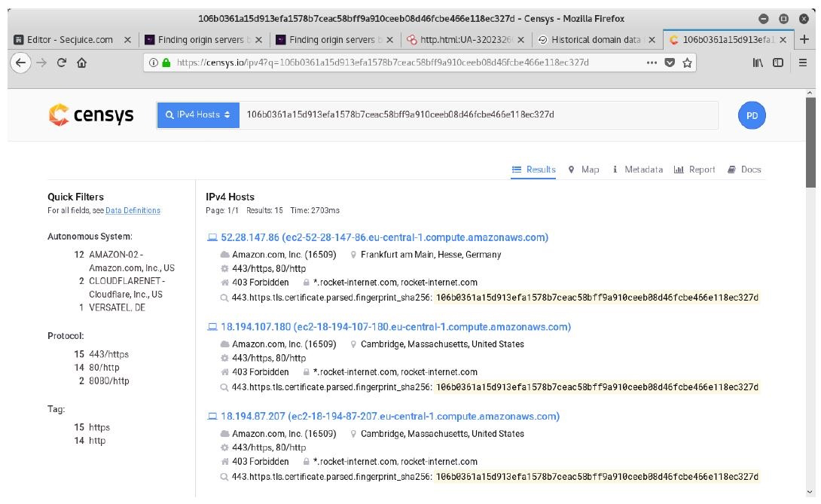This screenshot has height=504, width=821.
Task: Click Frankfurt am Main, Hesse, Germany location
Action: point(431,255)
